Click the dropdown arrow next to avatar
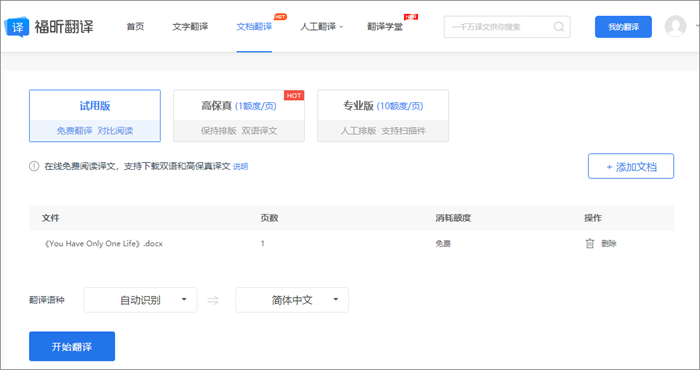The image size is (700, 370). [696, 27]
